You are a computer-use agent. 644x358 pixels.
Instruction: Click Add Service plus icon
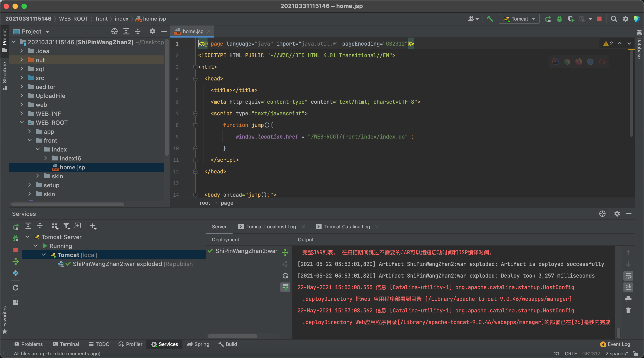[93, 226]
